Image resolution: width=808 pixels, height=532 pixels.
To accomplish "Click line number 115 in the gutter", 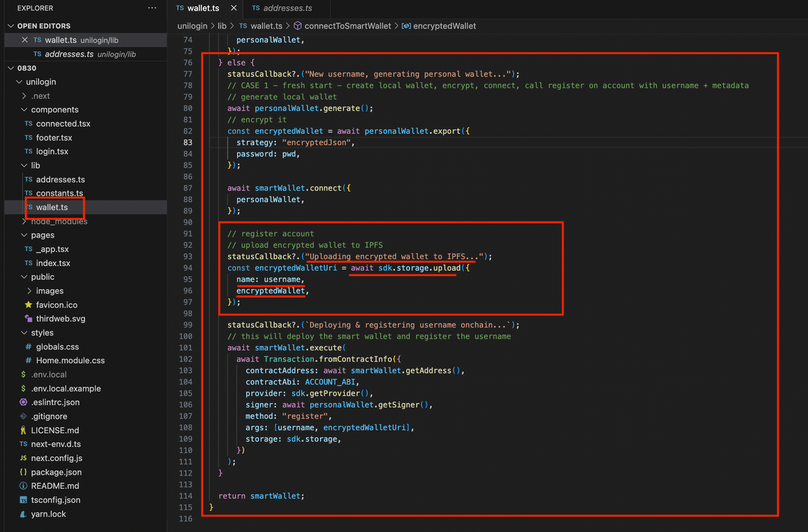I will click(187, 507).
